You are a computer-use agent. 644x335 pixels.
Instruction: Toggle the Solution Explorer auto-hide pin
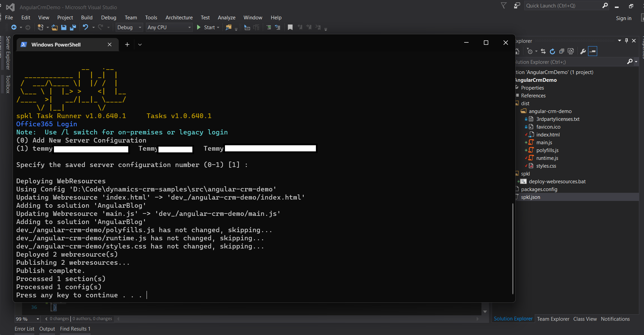click(626, 41)
